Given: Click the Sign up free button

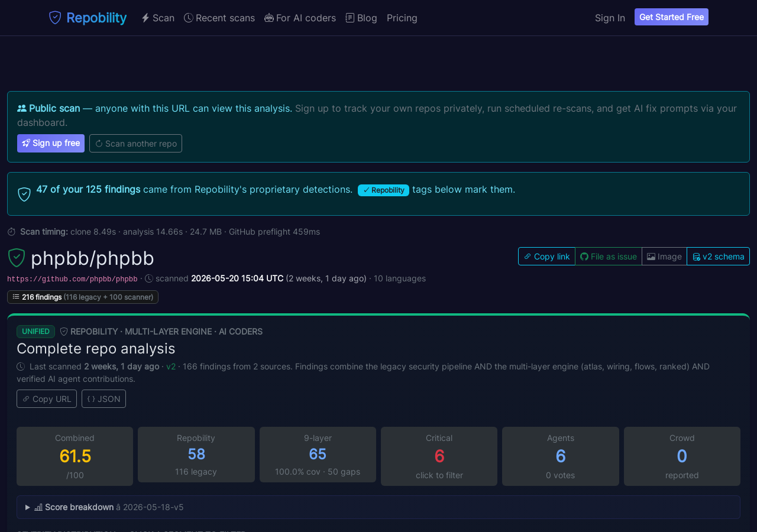Looking at the screenshot, I should 51,143.
